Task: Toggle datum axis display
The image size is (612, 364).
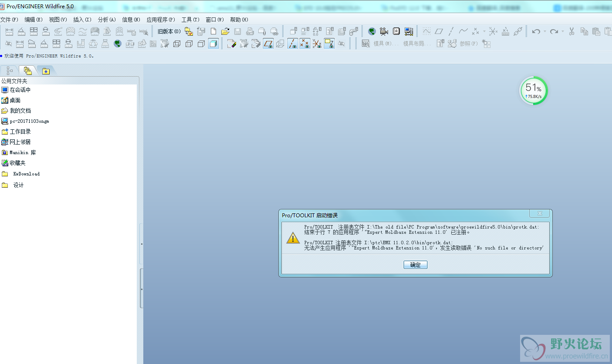Action: 293,44
